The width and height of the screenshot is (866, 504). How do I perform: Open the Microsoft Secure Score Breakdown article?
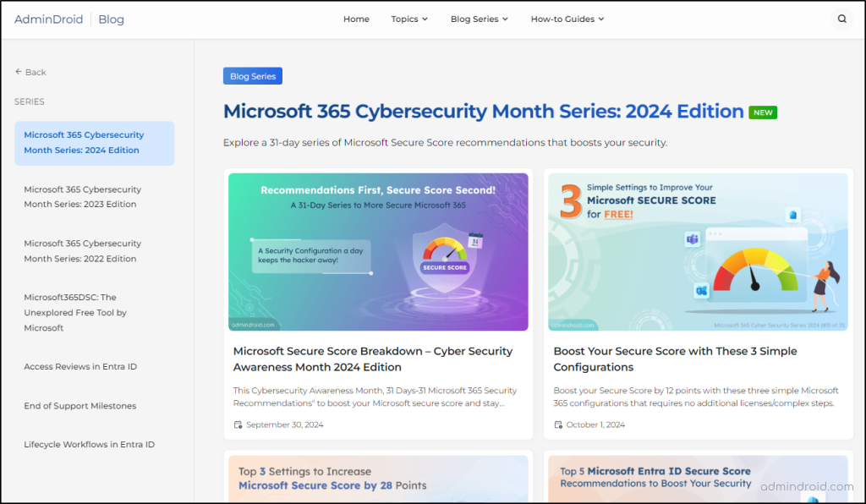373,359
